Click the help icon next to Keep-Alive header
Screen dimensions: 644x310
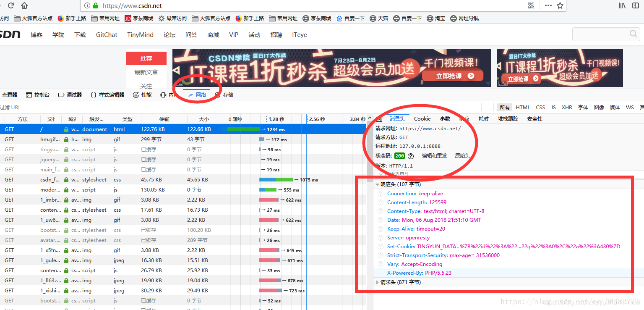(x=381, y=229)
